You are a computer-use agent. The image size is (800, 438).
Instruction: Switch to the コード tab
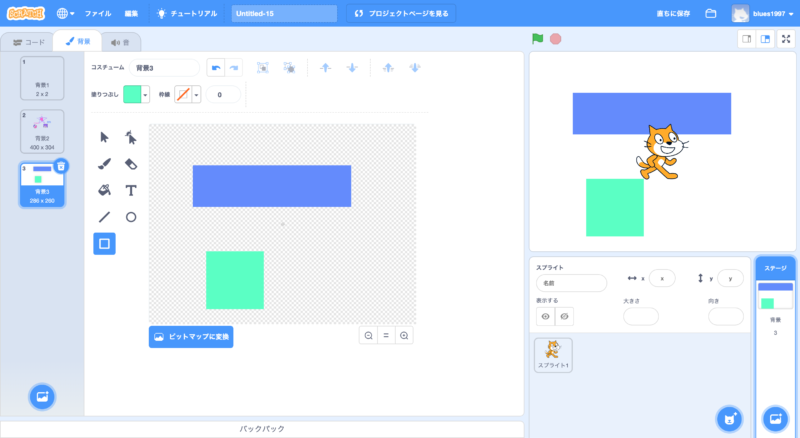click(28, 42)
